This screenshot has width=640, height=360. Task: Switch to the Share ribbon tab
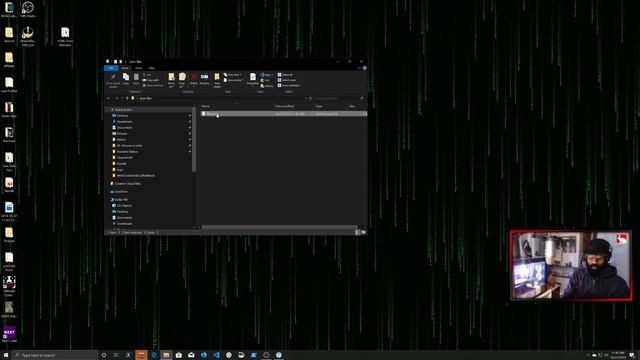pos(139,68)
